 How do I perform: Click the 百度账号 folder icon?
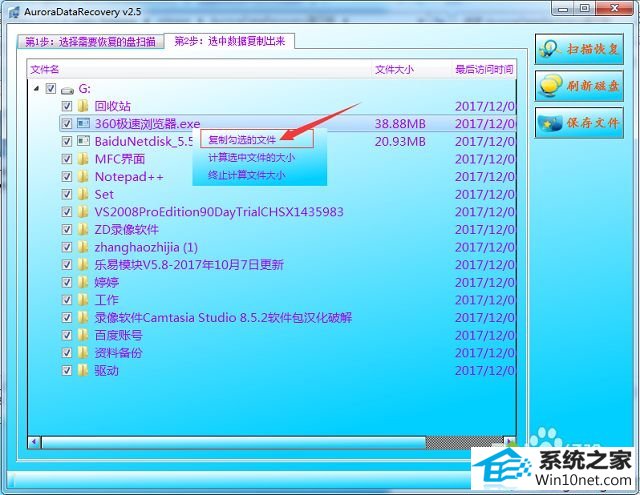pos(83,335)
